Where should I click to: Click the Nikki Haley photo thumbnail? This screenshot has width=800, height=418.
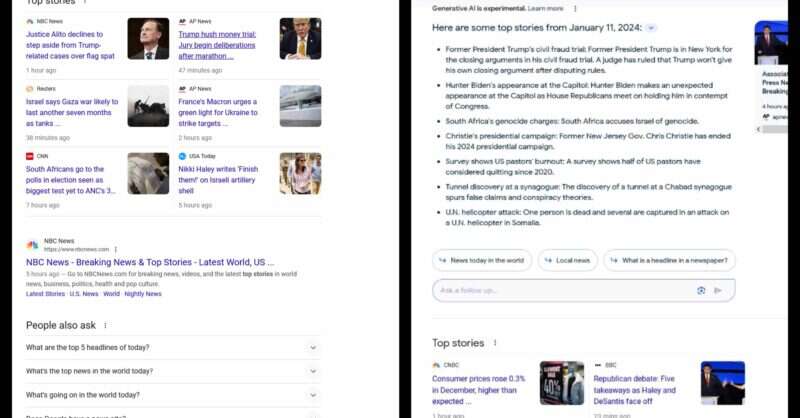coord(301,174)
